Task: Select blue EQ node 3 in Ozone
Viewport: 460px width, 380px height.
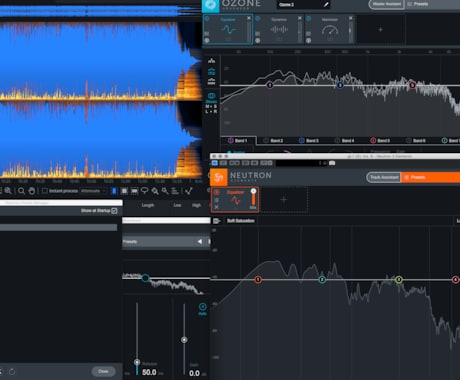Action: 340,86
